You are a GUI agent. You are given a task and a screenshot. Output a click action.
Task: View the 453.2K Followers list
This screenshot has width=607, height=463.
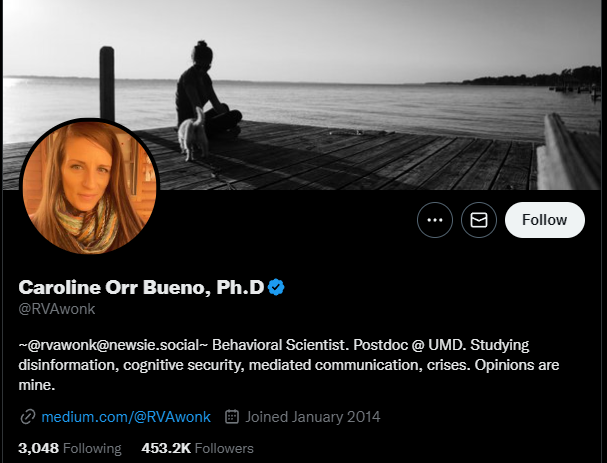tap(198, 448)
